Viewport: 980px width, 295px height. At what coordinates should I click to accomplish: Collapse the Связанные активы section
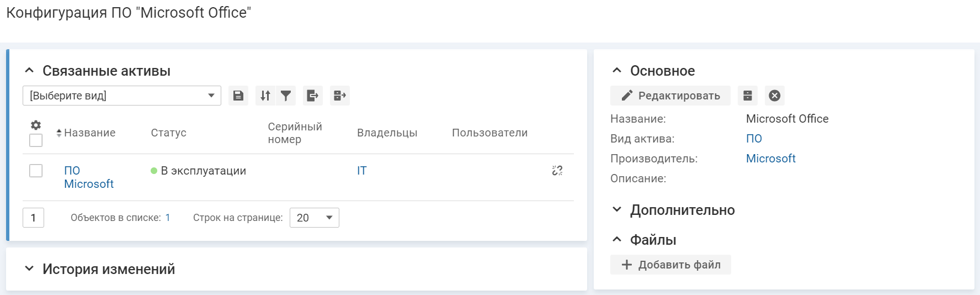pos(29,71)
